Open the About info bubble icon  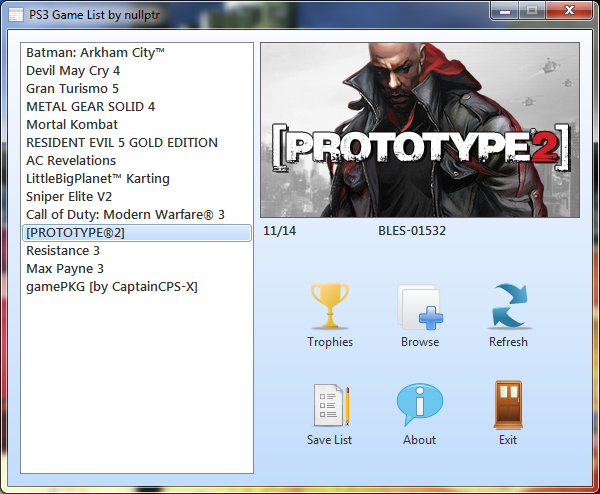click(x=420, y=404)
